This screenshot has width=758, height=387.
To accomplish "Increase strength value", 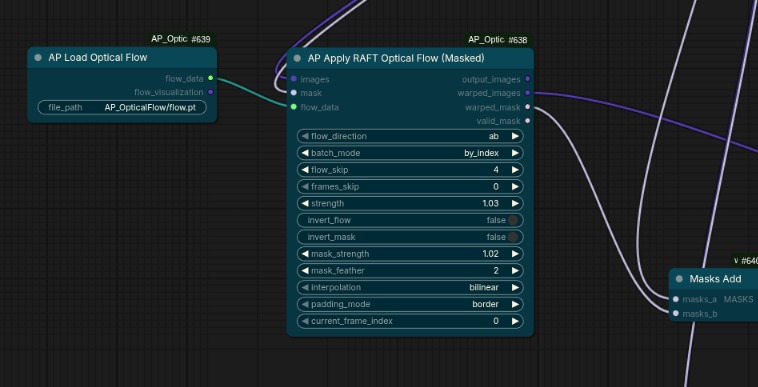I will click(515, 203).
